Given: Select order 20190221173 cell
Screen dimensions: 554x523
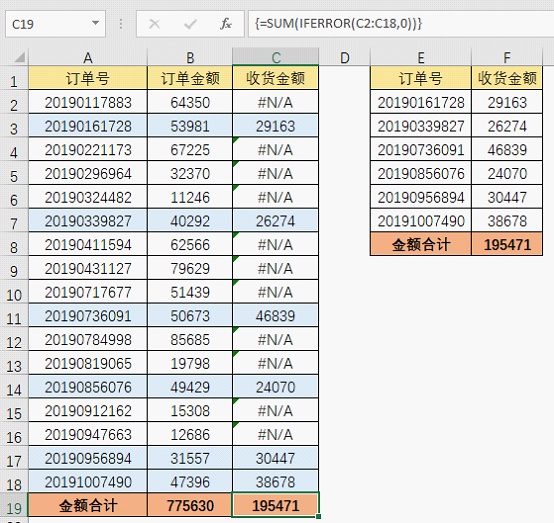Looking at the screenshot, I should 88,150.
